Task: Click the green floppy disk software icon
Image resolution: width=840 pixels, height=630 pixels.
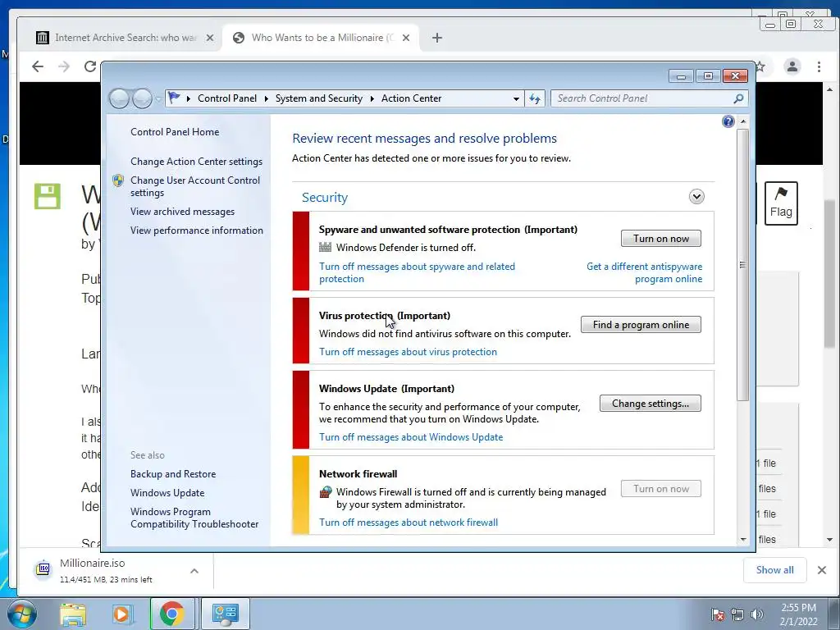Action: [x=47, y=196]
